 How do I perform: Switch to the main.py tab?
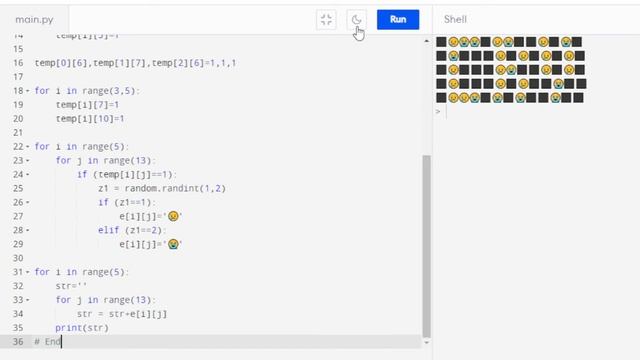[x=34, y=20]
